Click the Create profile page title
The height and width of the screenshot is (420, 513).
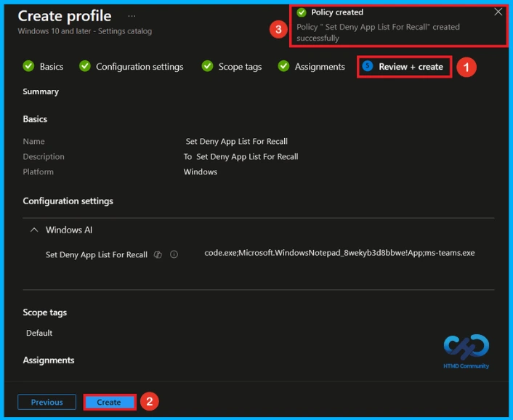[65, 16]
